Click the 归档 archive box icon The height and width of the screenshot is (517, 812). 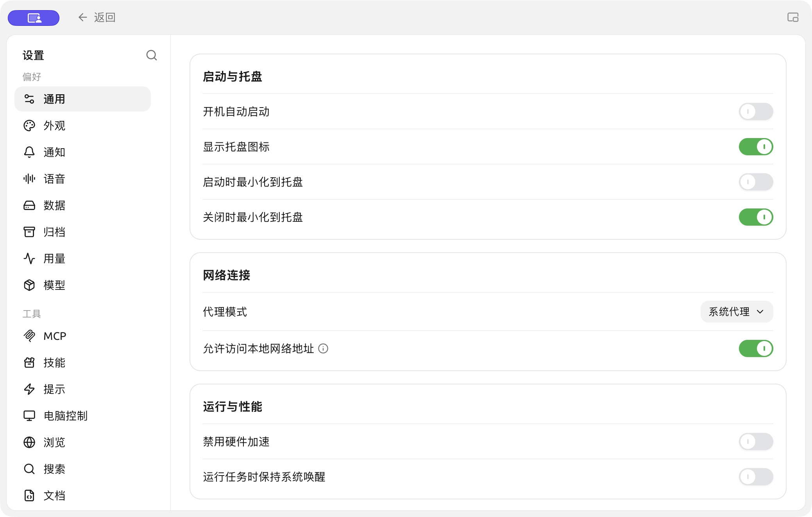[29, 232]
